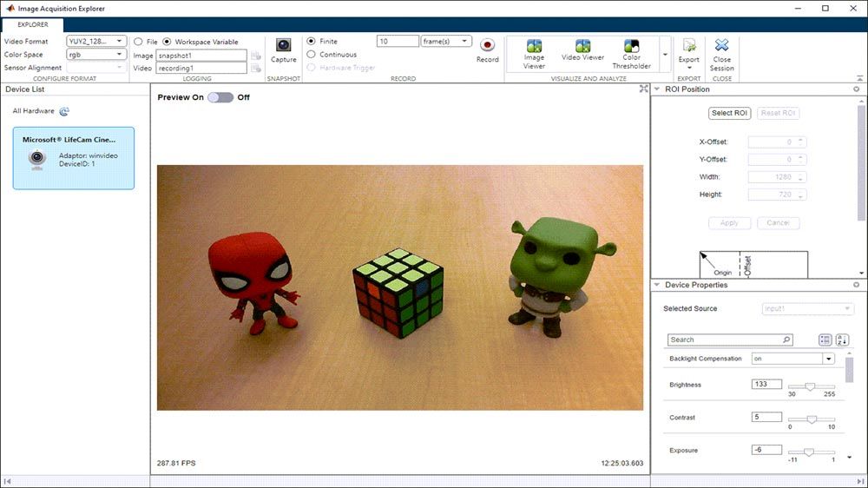The width and height of the screenshot is (868, 488).
Task: Click the device properties Search field
Action: pyautogui.click(x=729, y=340)
